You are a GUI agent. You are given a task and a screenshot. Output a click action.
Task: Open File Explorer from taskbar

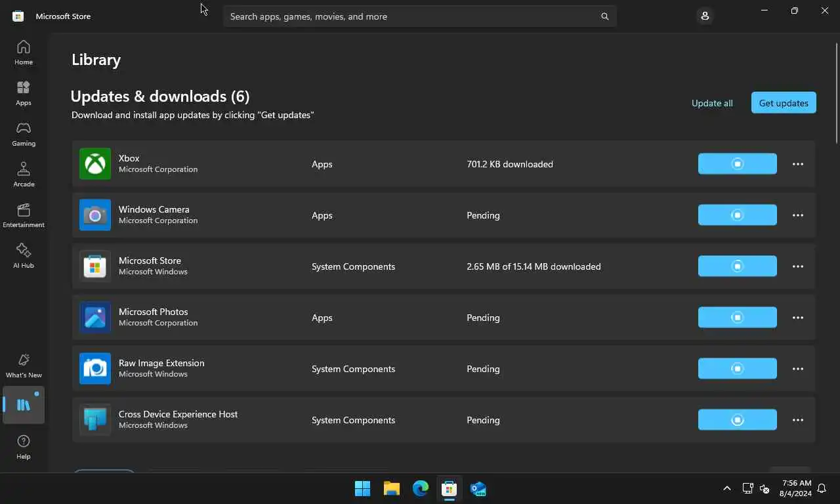click(392, 488)
